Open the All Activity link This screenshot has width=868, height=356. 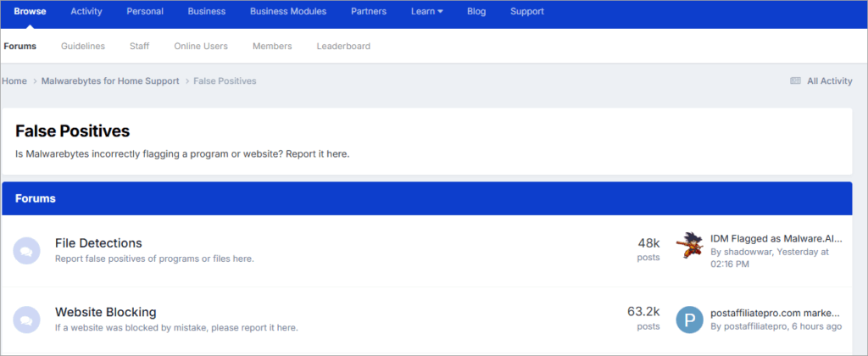(829, 81)
